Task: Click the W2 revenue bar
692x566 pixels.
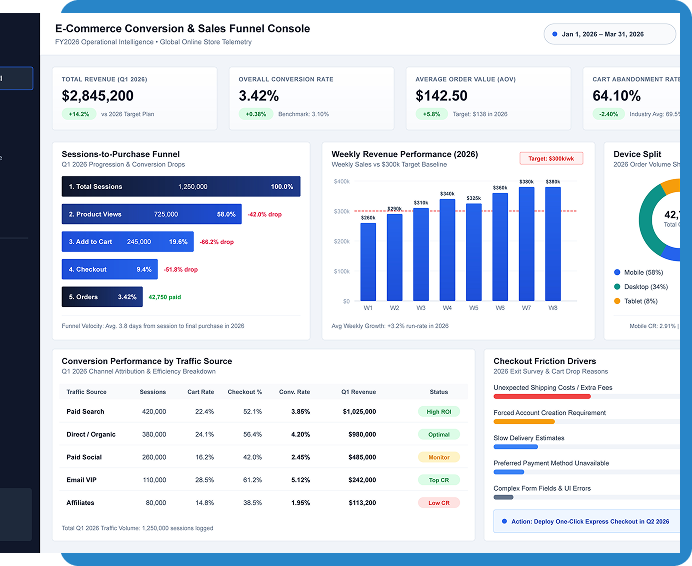Action: 395,257
